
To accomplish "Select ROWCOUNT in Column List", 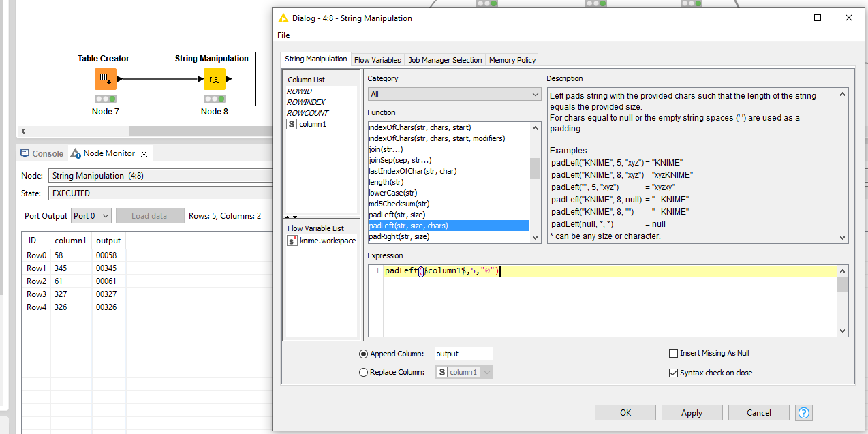I will pos(307,113).
